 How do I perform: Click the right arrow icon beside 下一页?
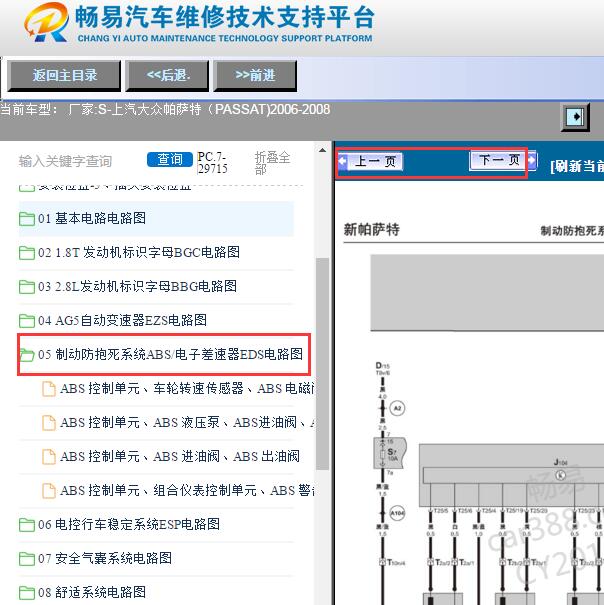click(532, 160)
